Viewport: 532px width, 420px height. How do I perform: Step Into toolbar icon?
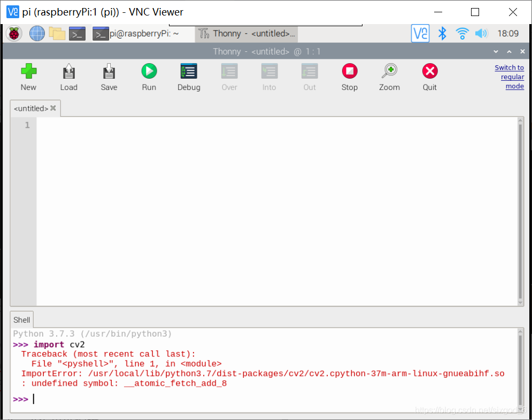pos(269,77)
